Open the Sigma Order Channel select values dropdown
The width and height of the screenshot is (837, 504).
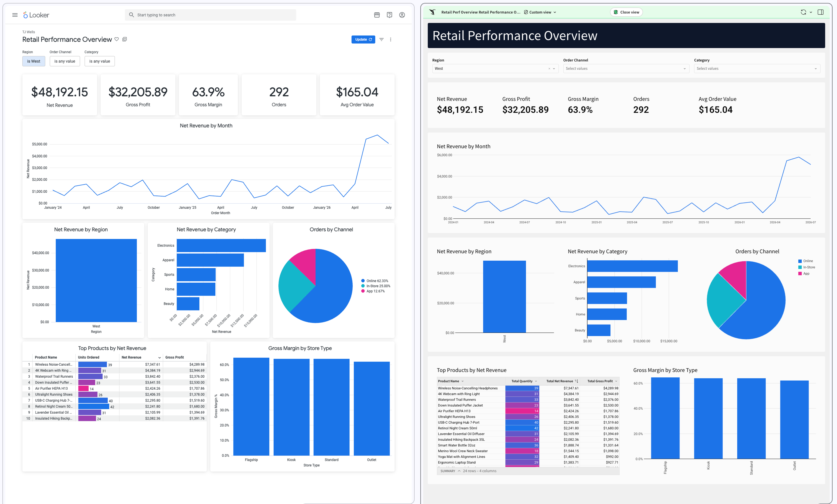(x=626, y=69)
